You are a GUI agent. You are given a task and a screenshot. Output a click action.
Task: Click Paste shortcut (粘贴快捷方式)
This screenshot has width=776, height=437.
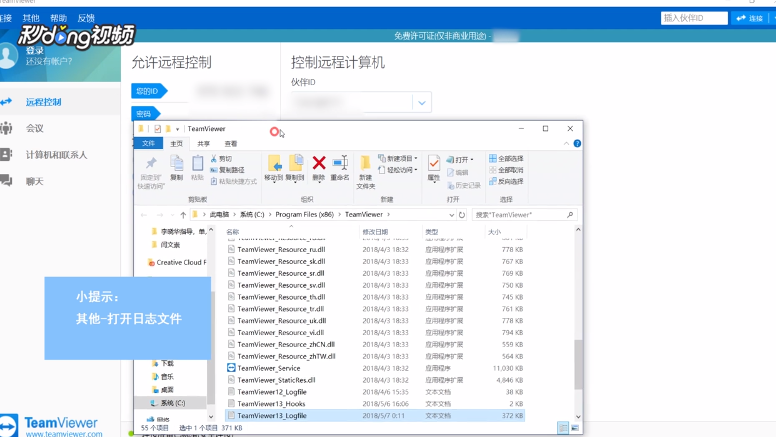click(234, 181)
